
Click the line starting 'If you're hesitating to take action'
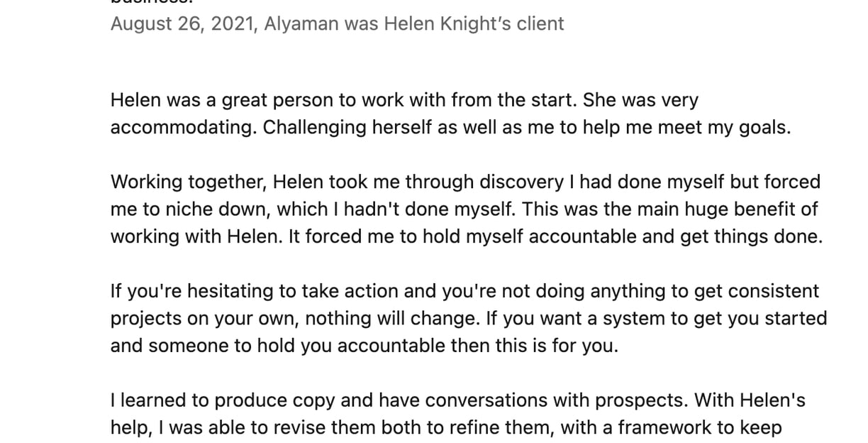click(464, 292)
